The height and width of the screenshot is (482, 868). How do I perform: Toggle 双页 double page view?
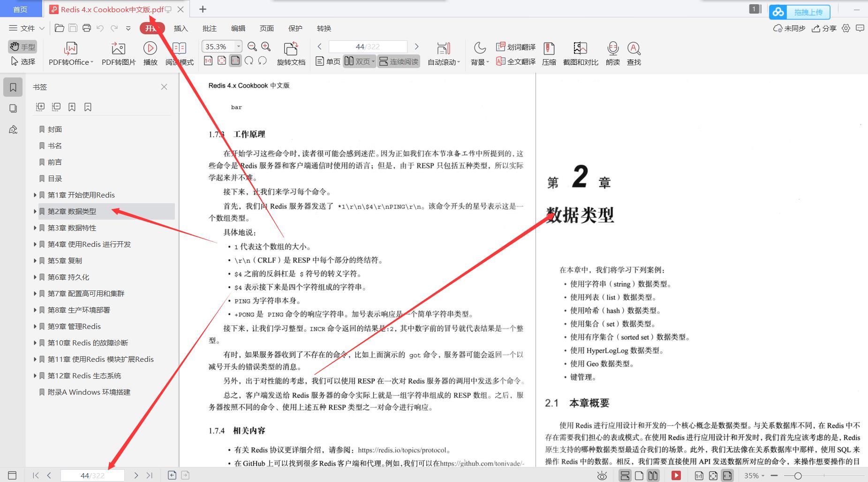359,61
